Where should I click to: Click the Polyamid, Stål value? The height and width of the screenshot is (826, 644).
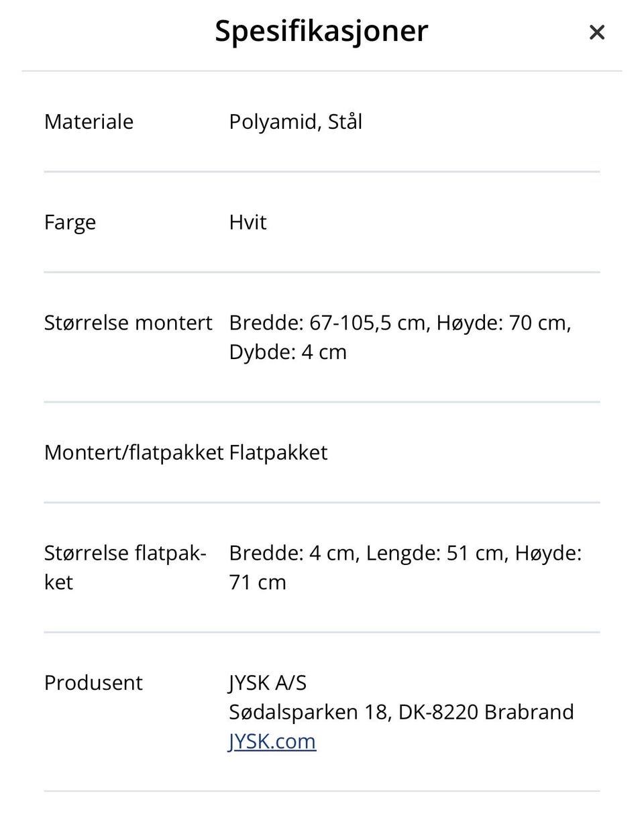point(295,121)
